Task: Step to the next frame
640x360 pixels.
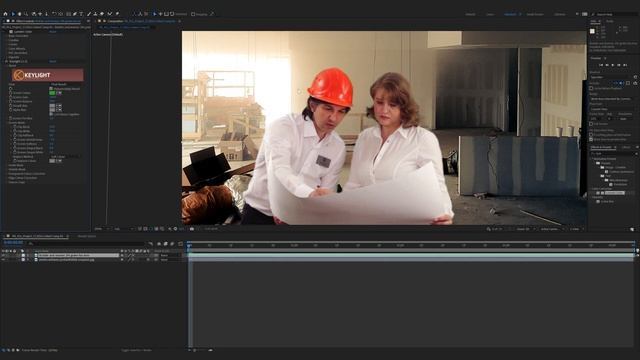Action: coord(619,65)
